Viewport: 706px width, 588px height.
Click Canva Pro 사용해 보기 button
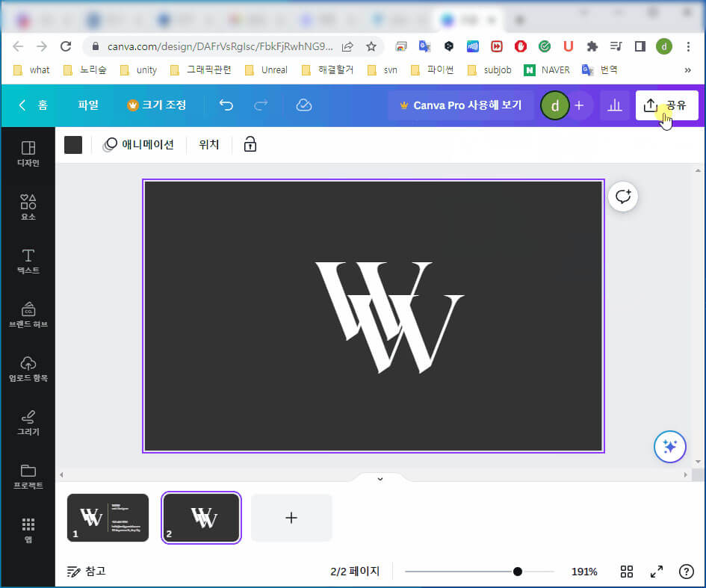click(x=461, y=105)
